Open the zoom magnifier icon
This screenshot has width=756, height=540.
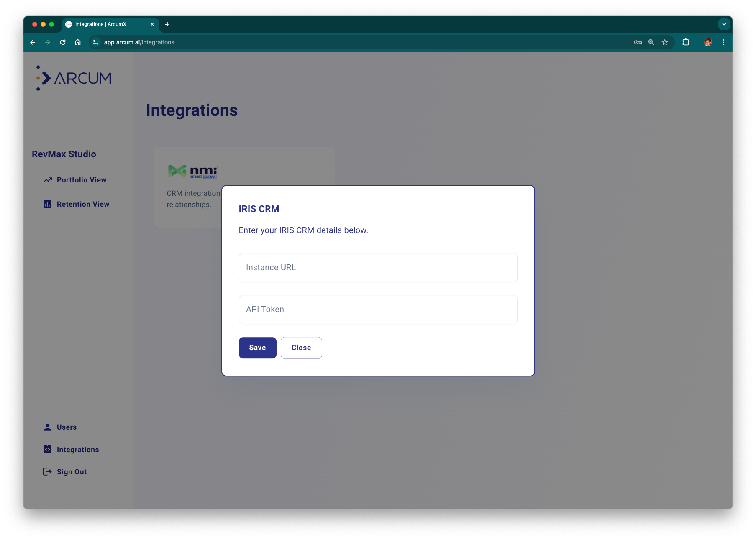point(651,42)
